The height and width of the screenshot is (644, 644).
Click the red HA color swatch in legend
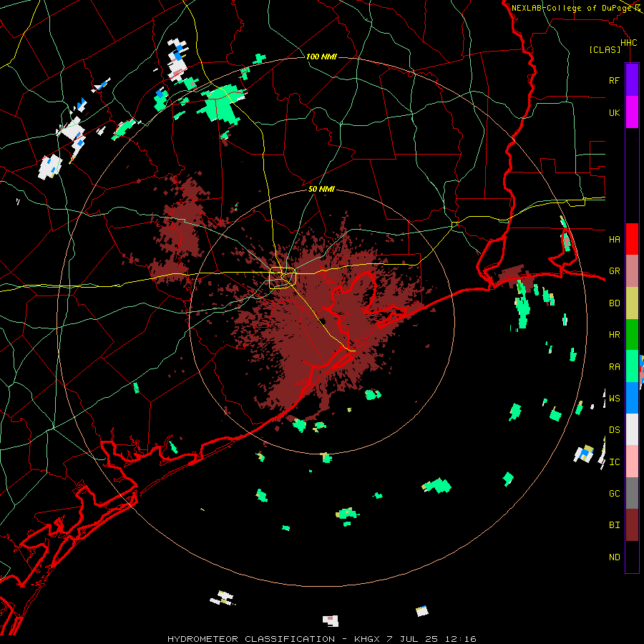(x=632, y=239)
